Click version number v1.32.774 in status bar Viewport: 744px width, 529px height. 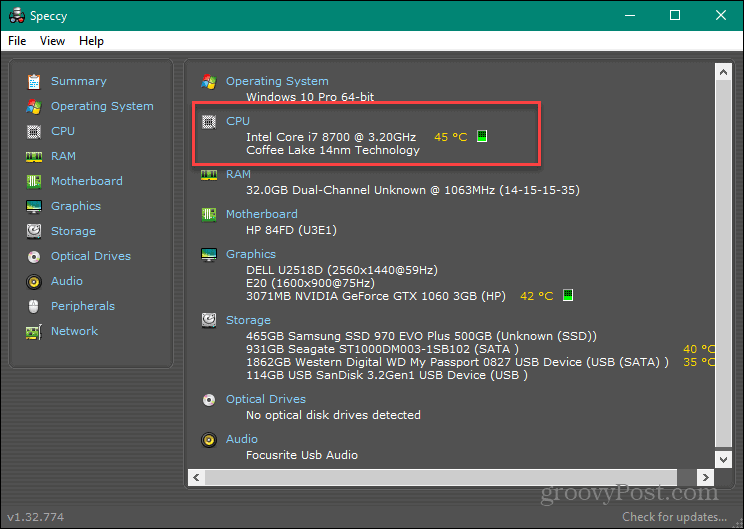tap(36, 517)
